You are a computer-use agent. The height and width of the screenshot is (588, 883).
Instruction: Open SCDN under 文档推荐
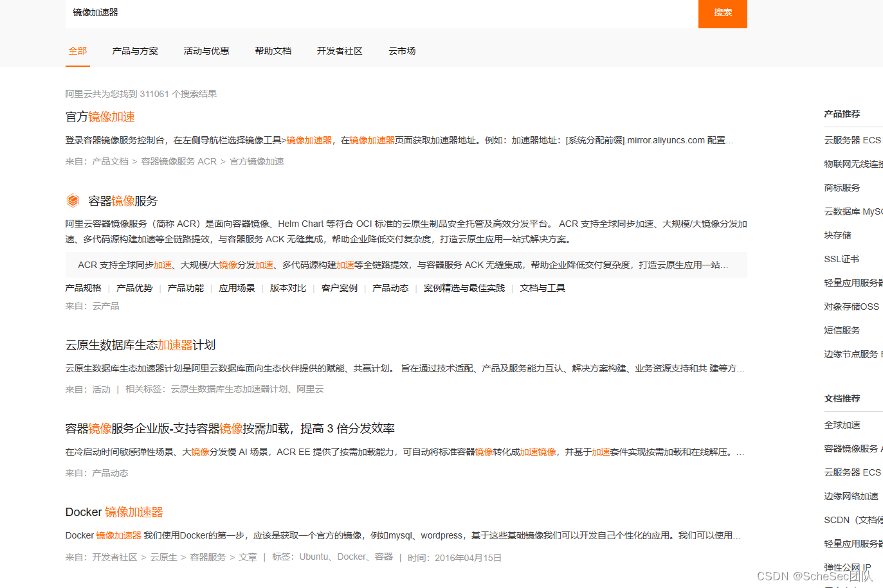tap(853, 520)
